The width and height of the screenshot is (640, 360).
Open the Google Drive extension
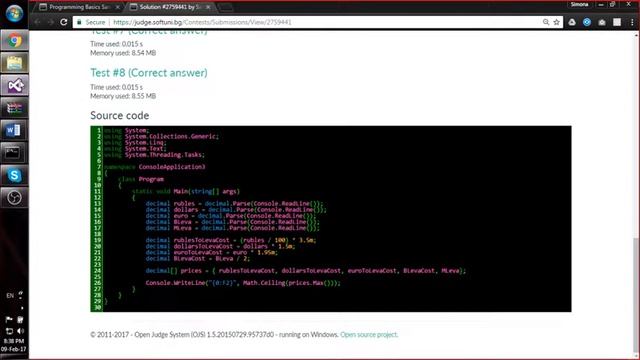[x=572, y=22]
